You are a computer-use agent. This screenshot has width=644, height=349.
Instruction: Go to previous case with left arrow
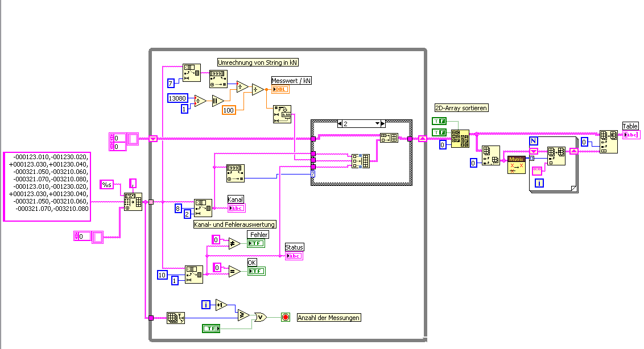[x=340, y=123]
